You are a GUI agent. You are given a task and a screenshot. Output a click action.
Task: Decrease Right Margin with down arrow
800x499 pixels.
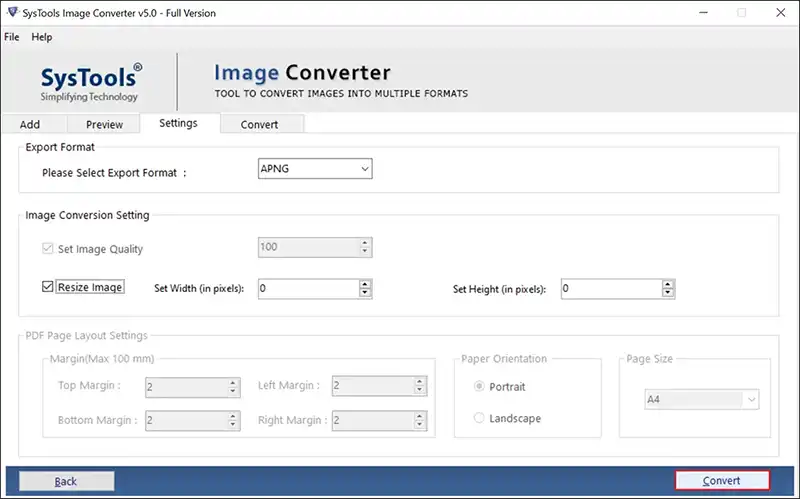420,425
